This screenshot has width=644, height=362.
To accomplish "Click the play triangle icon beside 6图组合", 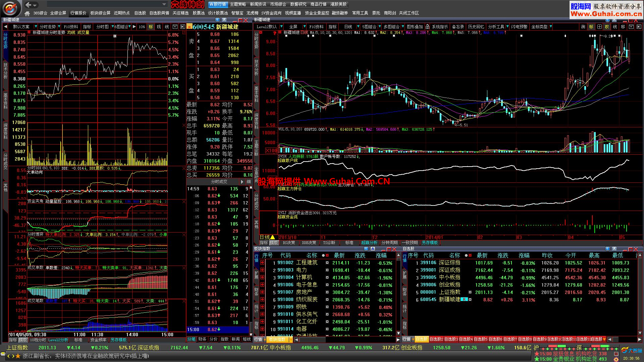I will 134,26.
